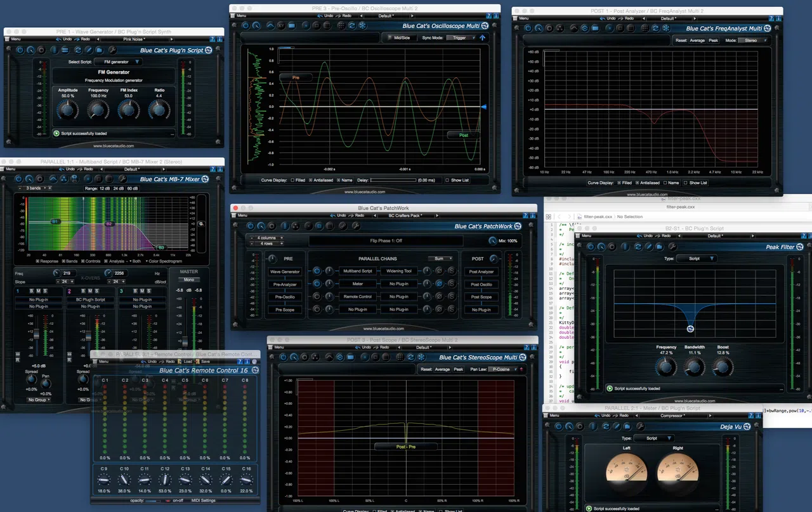Click freeze snowflake icon in Oscilloscope Multi
The image size is (812, 512).
[363, 25]
